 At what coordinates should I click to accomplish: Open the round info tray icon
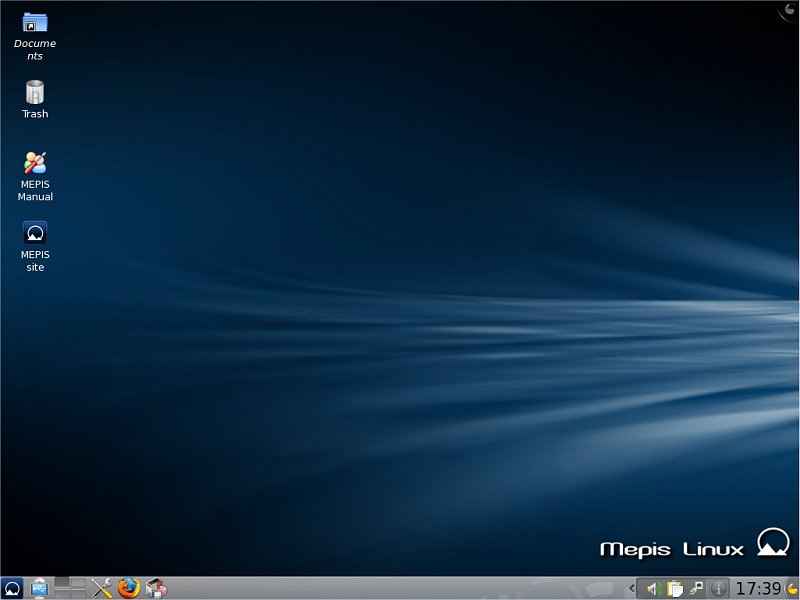tap(718, 589)
